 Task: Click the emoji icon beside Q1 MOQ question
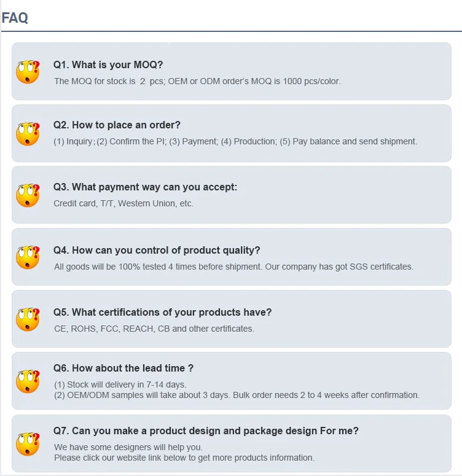click(28, 72)
